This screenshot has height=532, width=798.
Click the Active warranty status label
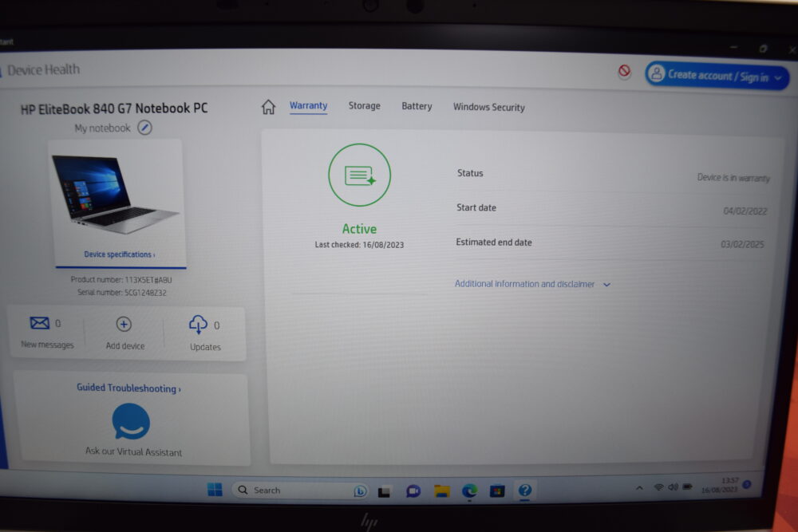pos(359,229)
